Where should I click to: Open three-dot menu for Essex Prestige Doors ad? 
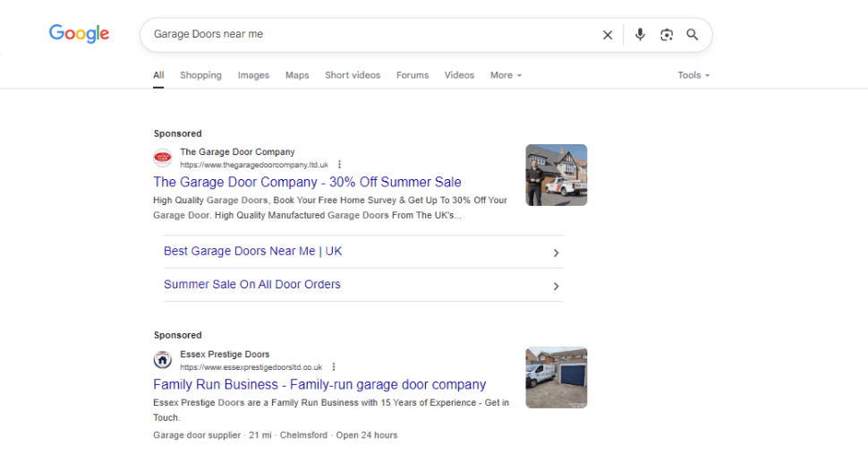(334, 367)
